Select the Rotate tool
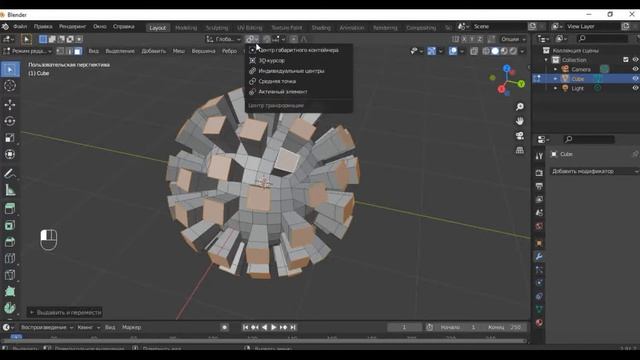 [x=10, y=121]
